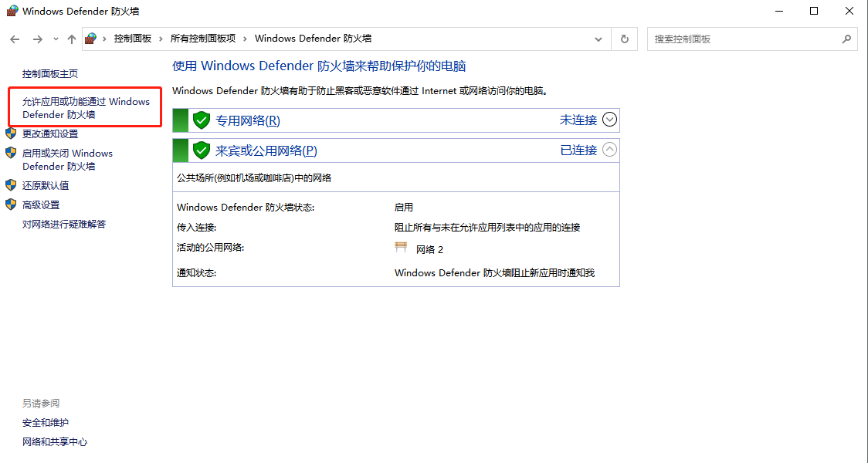The width and height of the screenshot is (868, 463).
Task: Click 还原默认值 link
Action: coord(46,185)
